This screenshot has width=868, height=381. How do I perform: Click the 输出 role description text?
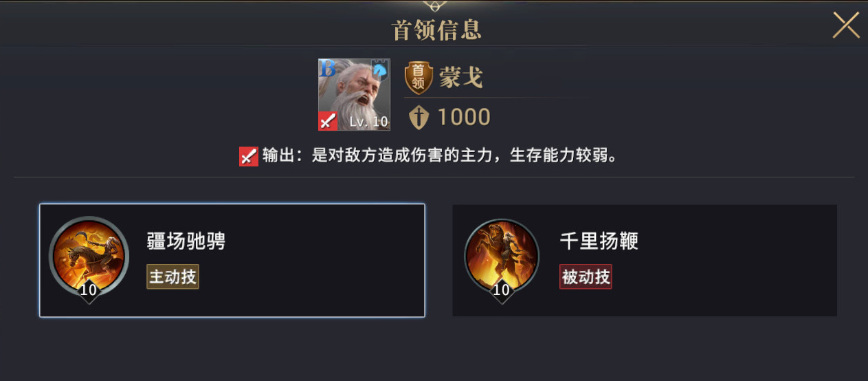439,156
